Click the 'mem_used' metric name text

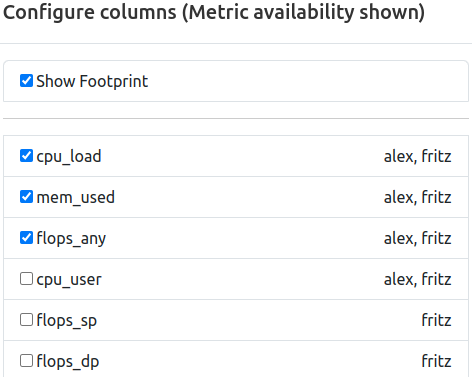(x=76, y=198)
